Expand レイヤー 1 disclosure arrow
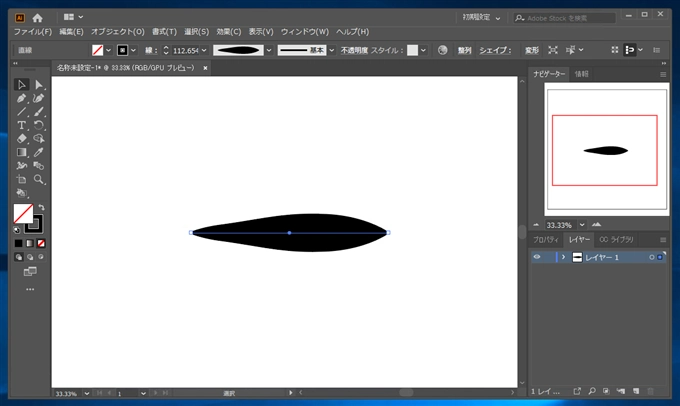 [x=563, y=257]
